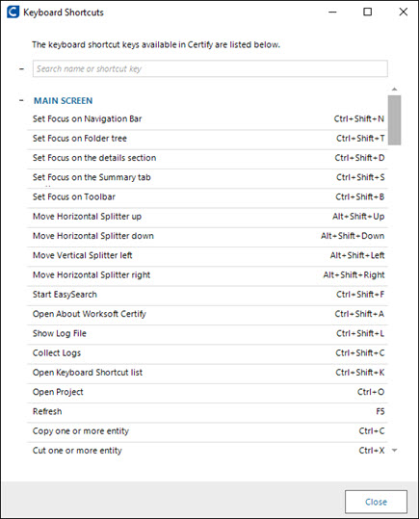
Task: Select row Move Horizontal Splitter right
Action: click(207, 275)
